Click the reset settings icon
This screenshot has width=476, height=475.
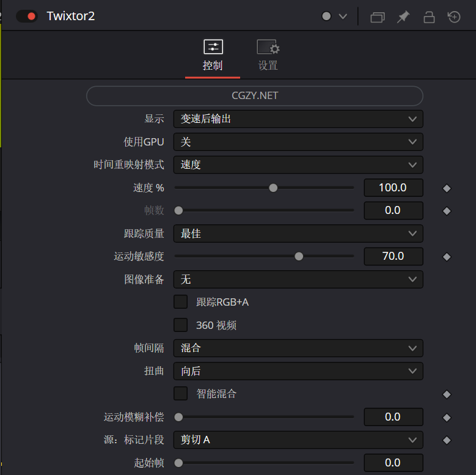(454, 17)
